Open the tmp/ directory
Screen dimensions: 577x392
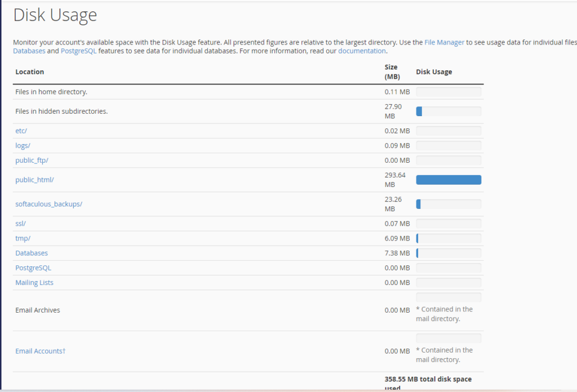tap(23, 238)
